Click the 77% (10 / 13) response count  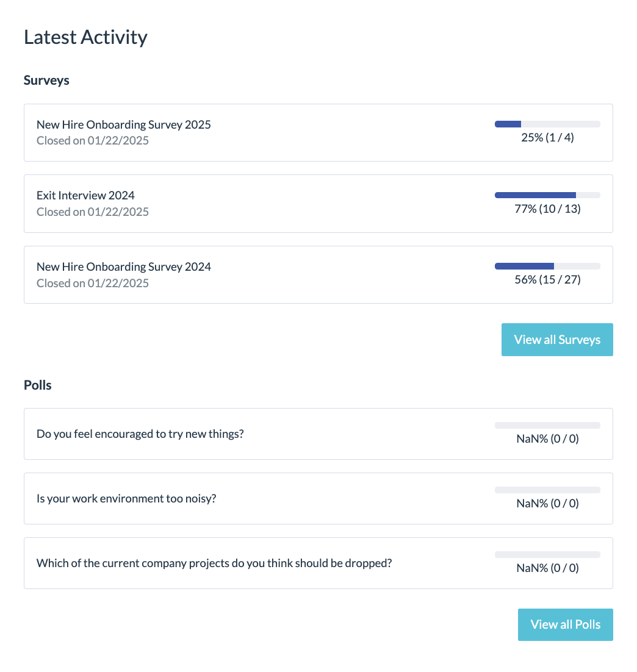coord(547,209)
